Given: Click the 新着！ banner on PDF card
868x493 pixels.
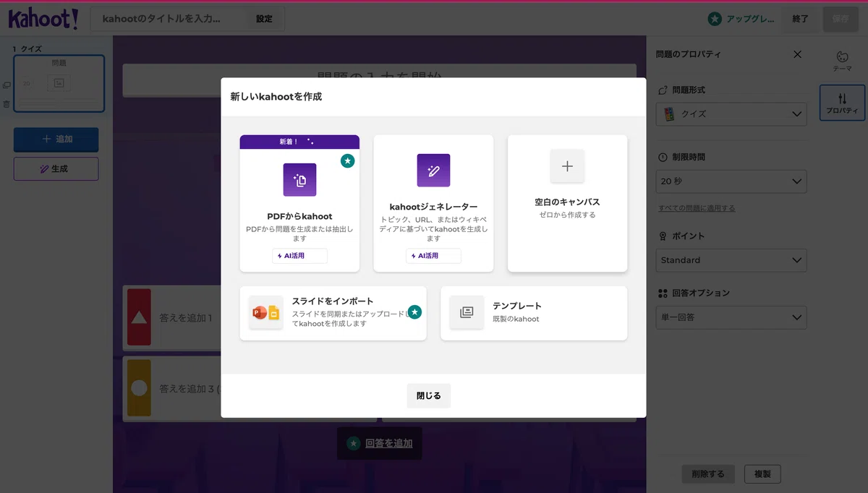Looking at the screenshot, I should point(299,142).
